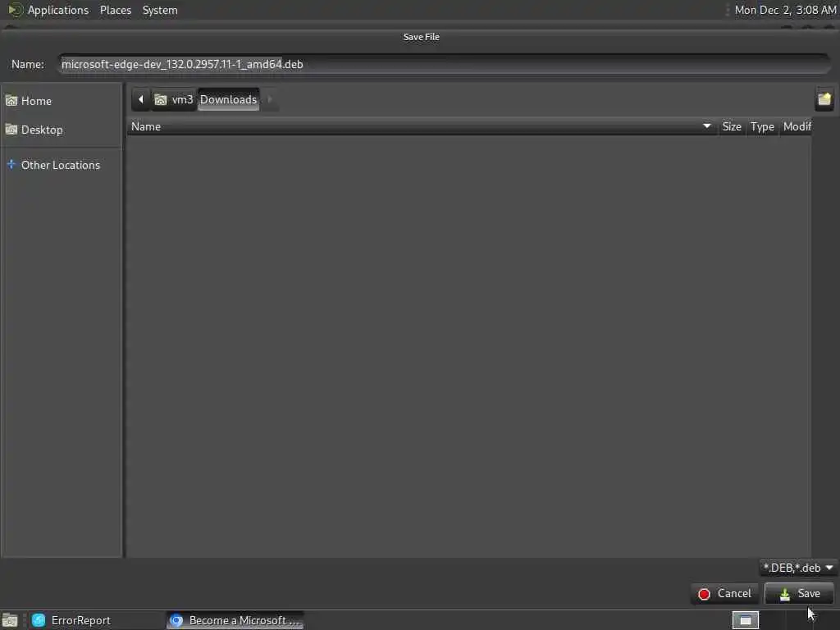
Task: Sort by the Name column header
Action: [x=422, y=127]
